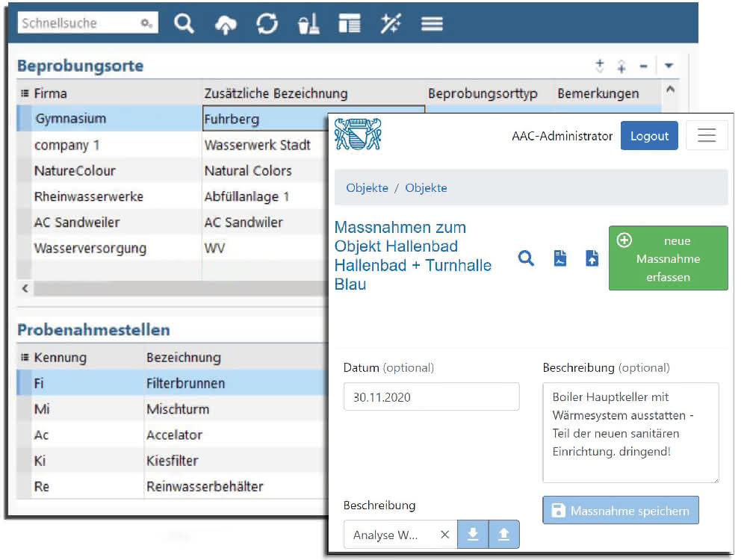Click into the Schnellsuche search field
Screen dimensions: 747x560
click(87, 23)
